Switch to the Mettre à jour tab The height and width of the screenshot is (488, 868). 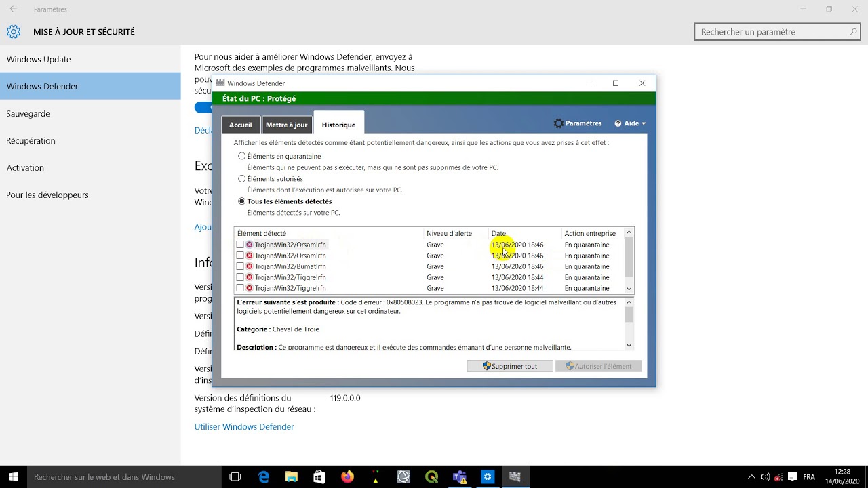[x=286, y=125]
